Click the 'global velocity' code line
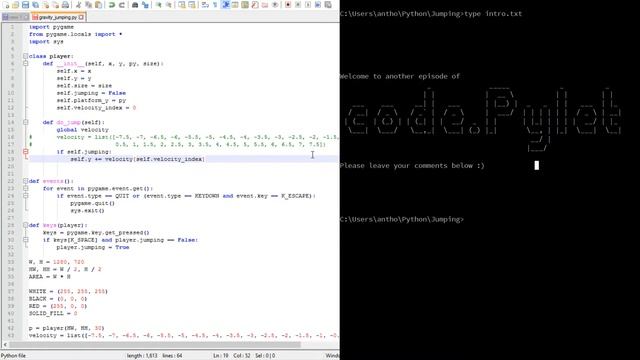 [x=82, y=129]
